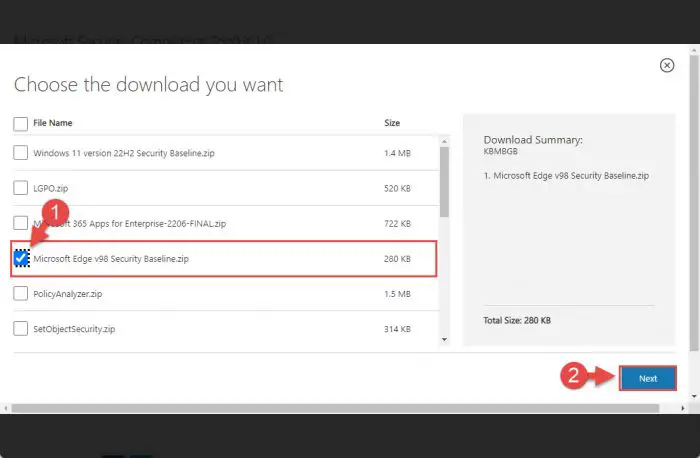The image size is (700, 458).
Task: Click the Next button
Action: pos(648,379)
